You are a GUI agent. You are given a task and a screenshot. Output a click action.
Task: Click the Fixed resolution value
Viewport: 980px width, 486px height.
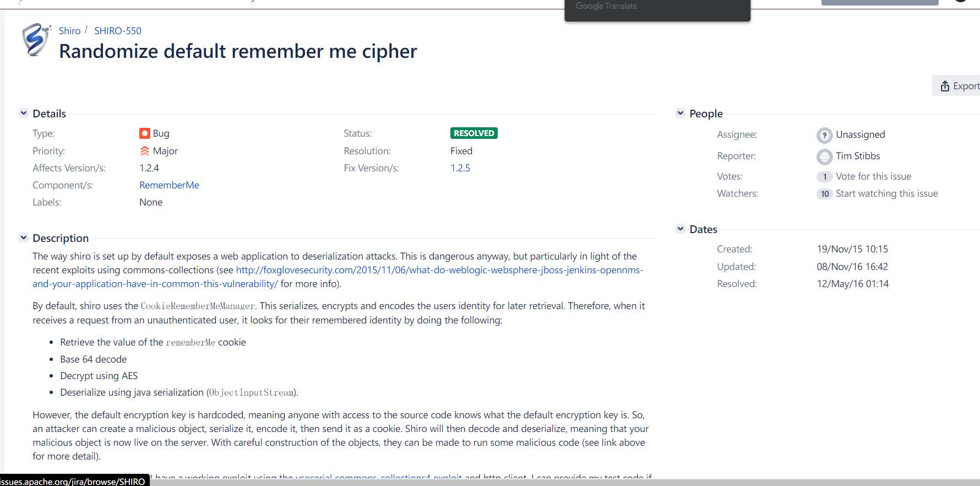coord(461,151)
